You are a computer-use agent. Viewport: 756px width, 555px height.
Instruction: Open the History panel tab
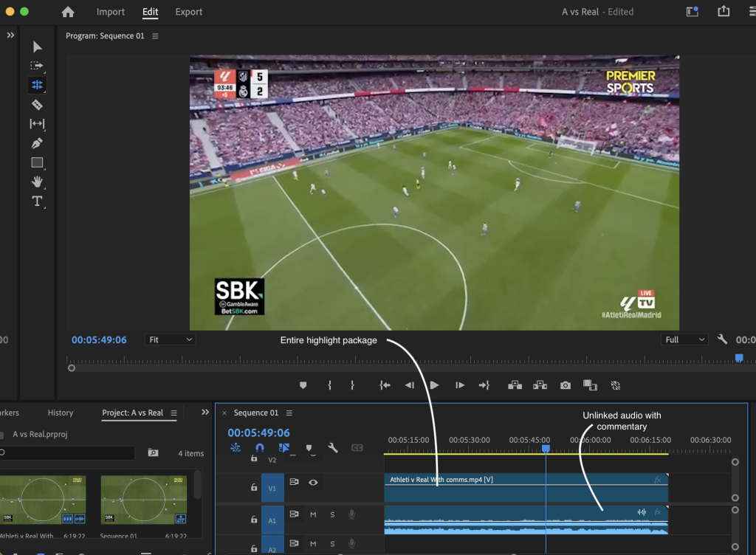(61, 413)
